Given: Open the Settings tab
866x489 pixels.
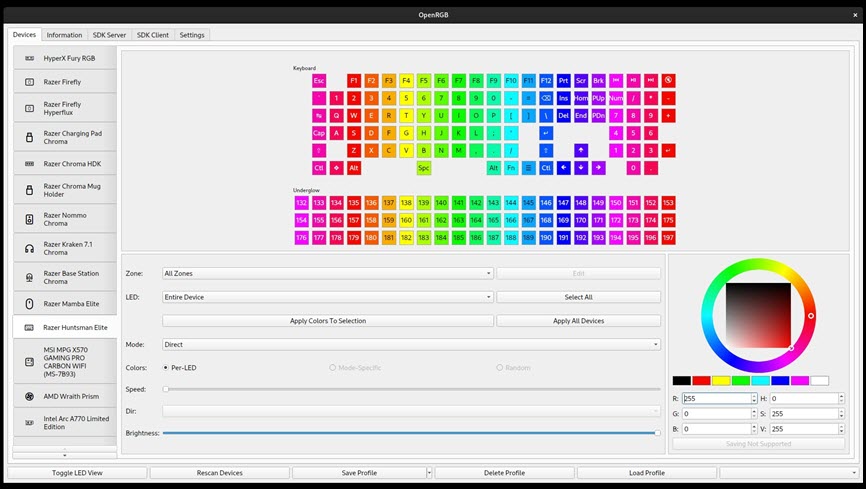Looking at the screenshot, I should [x=192, y=35].
